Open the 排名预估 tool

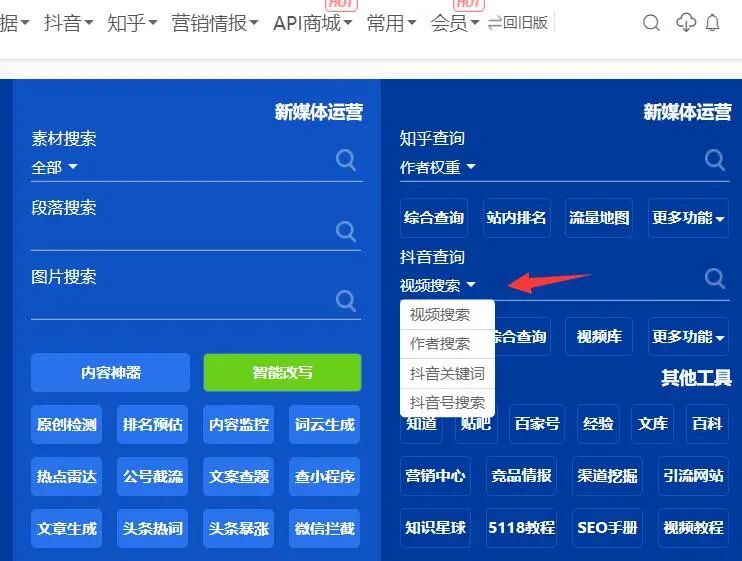pyautogui.click(x=152, y=424)
